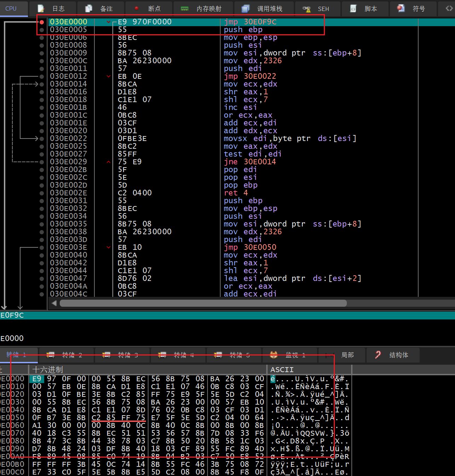Select the instruction 'jmp 30E0F9C'
Screen dimensions: 455x476
pyautogui.click(x=250, y=22)
